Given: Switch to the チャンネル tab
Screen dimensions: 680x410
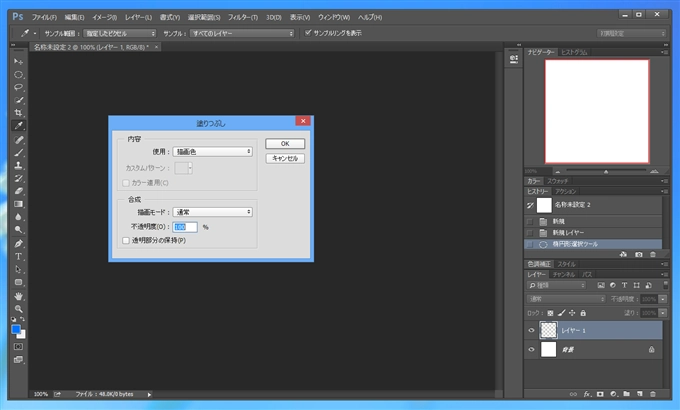Looking at the screenshot, I should 564,275.
